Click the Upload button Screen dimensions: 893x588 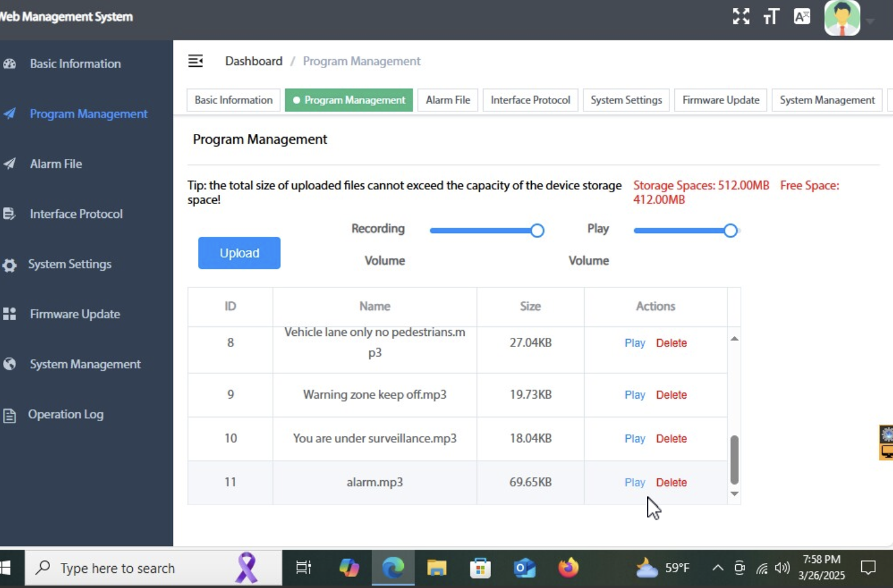click(239, 253)
